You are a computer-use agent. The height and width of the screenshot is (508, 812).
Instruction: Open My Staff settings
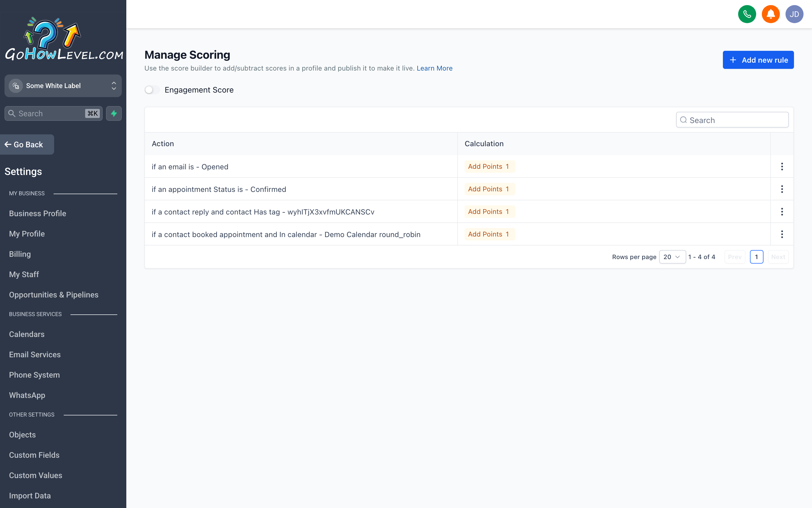point(24,275)
